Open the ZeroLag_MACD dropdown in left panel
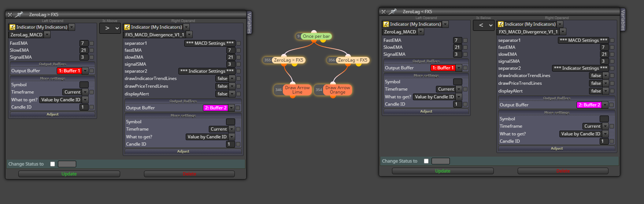Image resolution: width=644 pixels, height=204 pixels. pyautogui.click(x=29, y=35)
